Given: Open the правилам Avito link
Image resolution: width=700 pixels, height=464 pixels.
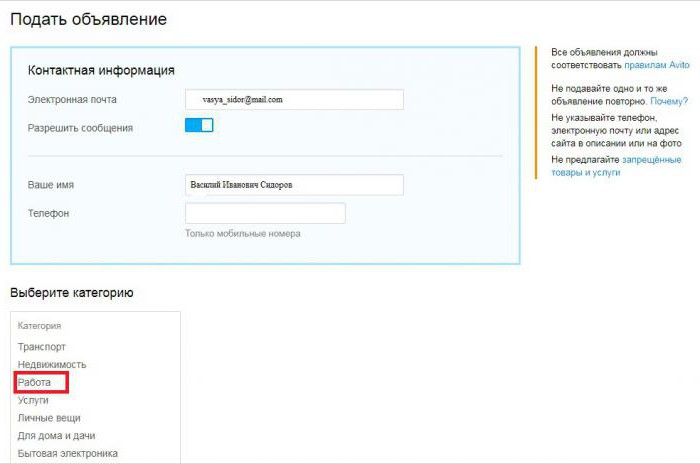Looking at the screenshot, I should 657,65.
